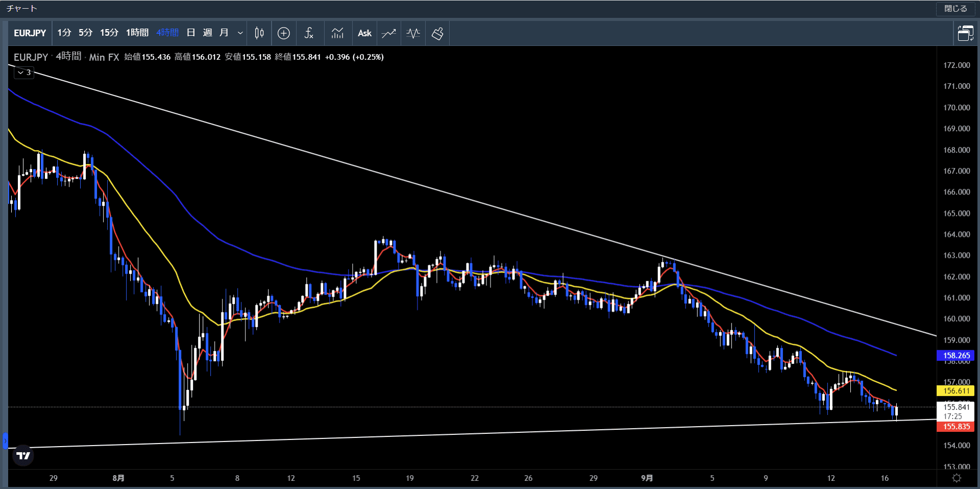Click the red 155.835 price label

tap(956, 426)
